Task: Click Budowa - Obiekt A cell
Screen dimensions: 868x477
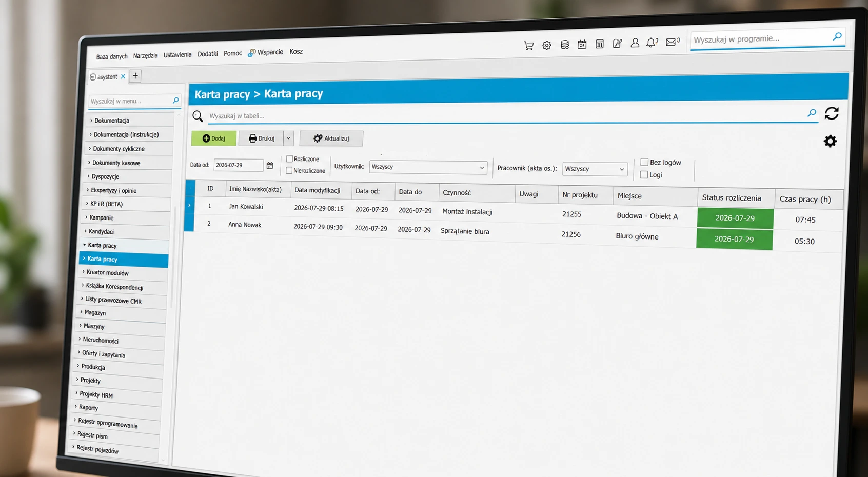Action: point(647,216)
